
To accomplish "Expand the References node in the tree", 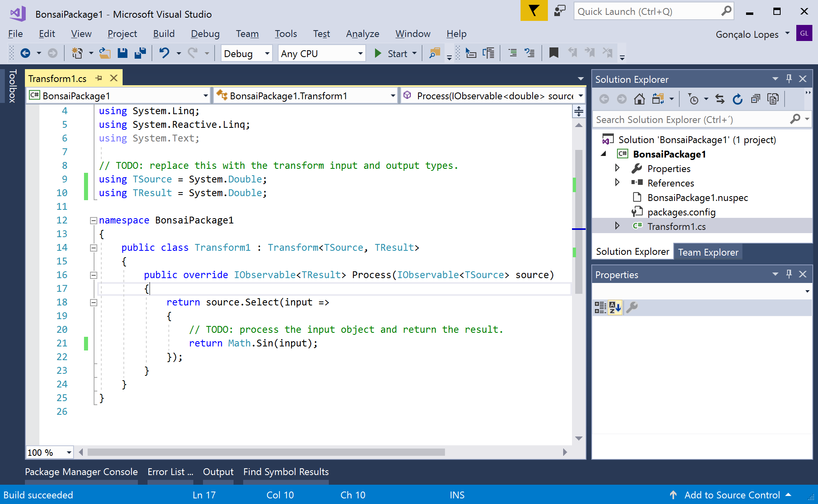I will pyautogui.click(x=617, y=183).
